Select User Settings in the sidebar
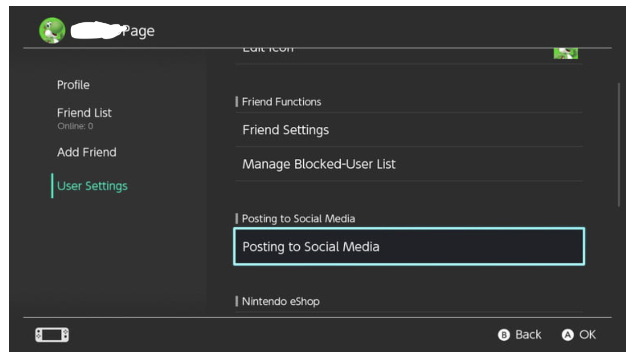Viewport: 640px width, 364px height. tap(92, 186)
